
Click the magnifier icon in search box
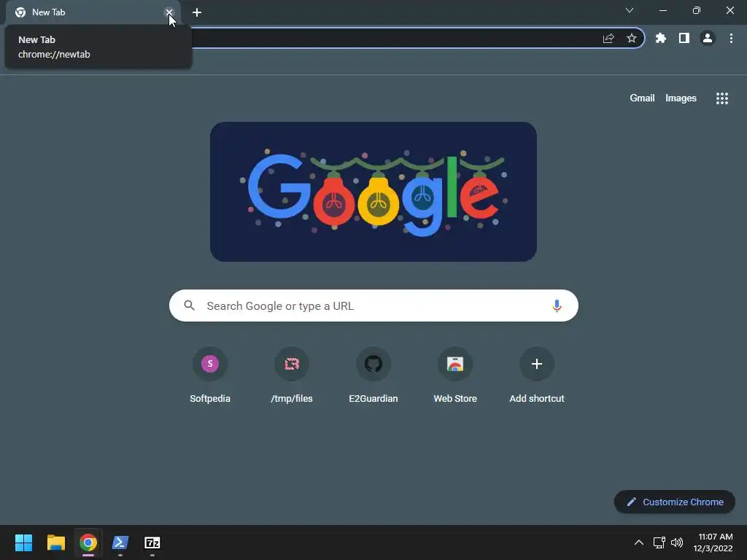tap(190, 306)
